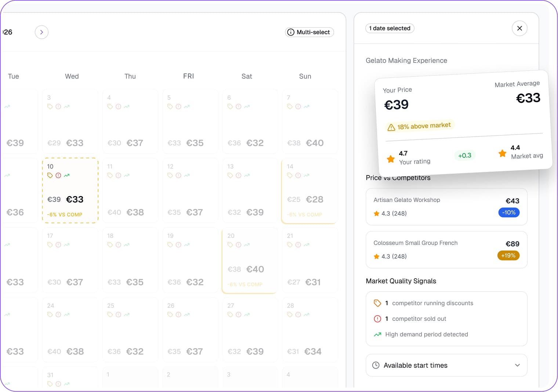558x392 pixels.
Task: Select Sunday the 14th date cell
Action: tap(309, 191)
